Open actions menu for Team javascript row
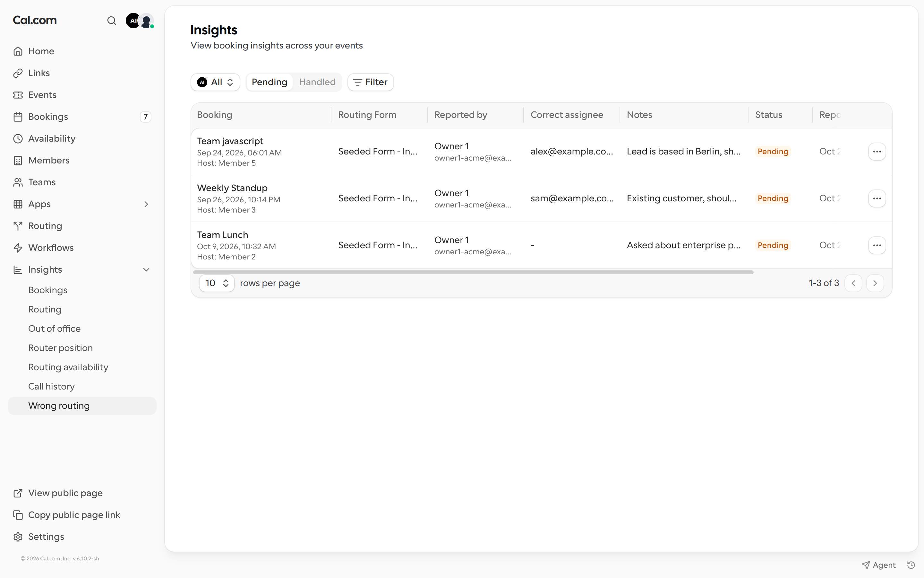Image resolution: width=924 pixels, height=578 pixels. (877, 152)
